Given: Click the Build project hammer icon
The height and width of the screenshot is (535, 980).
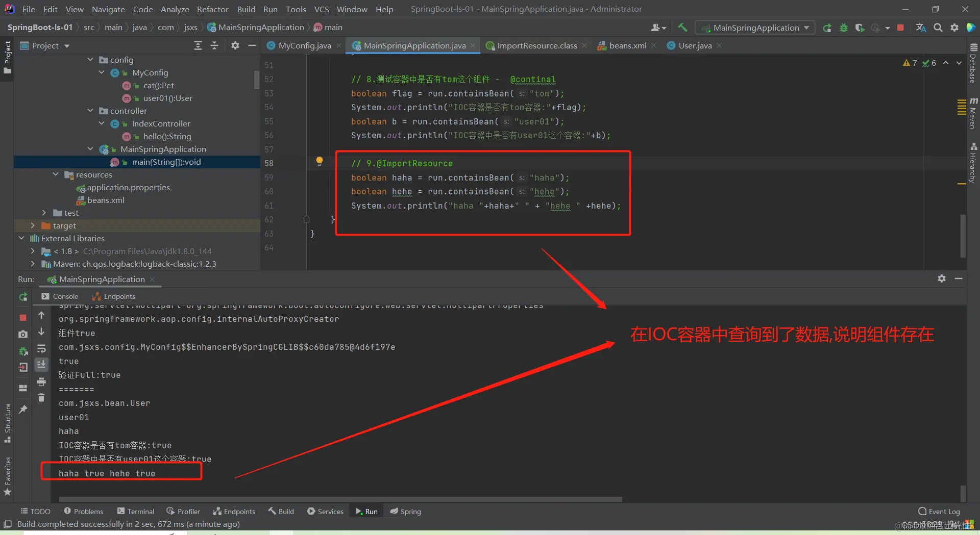Looking at the screenshot, I should (682, 28).
